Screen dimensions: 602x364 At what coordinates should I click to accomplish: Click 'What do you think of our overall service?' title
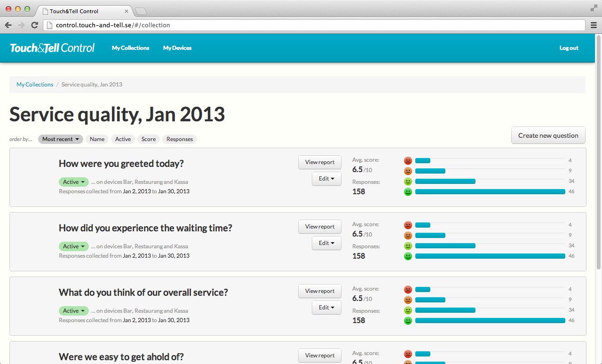tap(143, 293)
